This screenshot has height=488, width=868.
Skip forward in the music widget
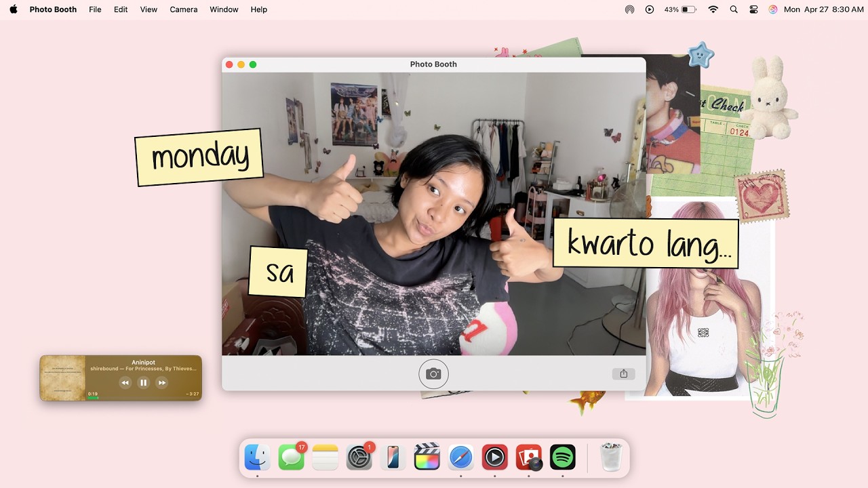(x=161, y=383)
